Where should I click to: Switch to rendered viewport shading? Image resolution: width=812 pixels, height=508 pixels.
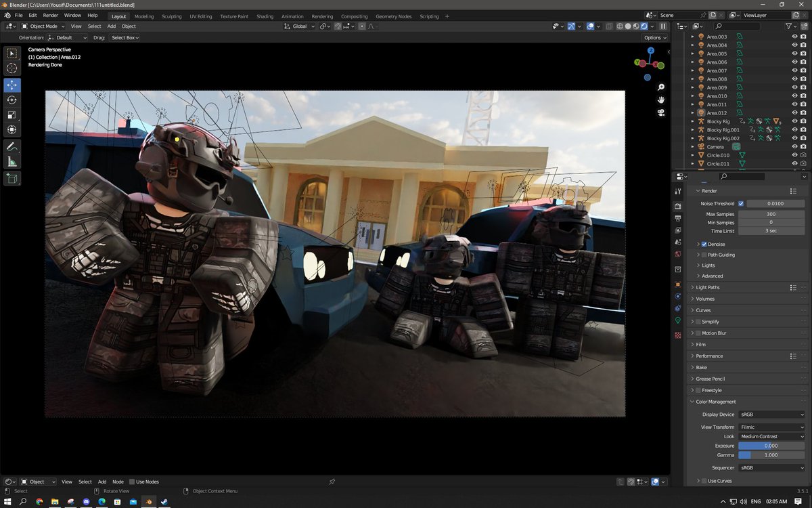(644, 26)
